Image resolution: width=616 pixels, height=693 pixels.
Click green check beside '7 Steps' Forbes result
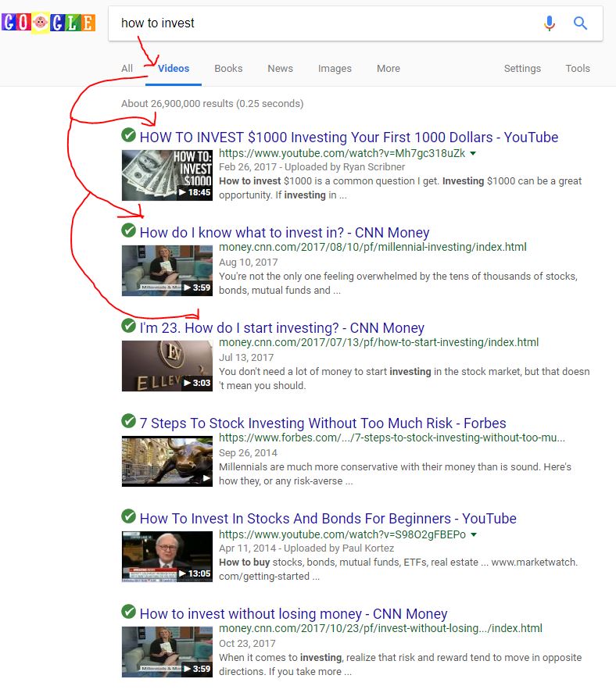click(129, 421)
